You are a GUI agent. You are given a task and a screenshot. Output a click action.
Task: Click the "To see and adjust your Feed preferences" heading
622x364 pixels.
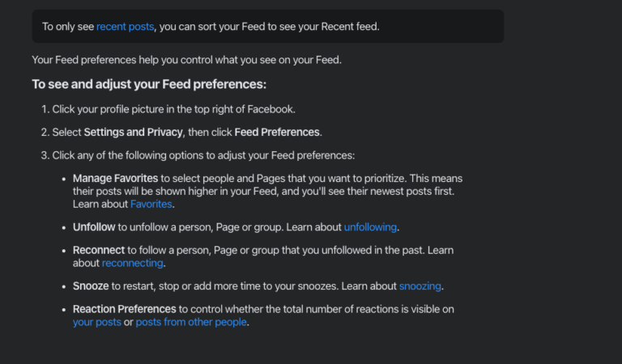(x=149, y=84)
